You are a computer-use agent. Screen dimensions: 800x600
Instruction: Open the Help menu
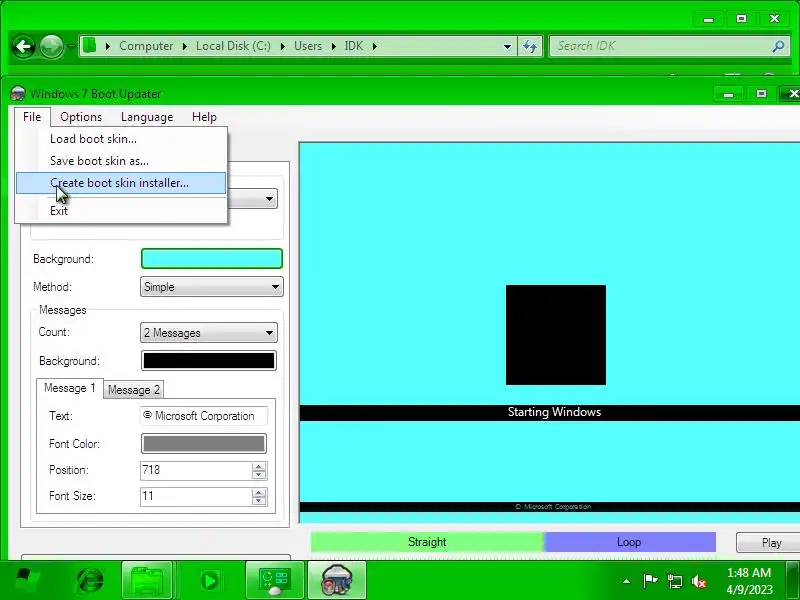coord(204,117)
